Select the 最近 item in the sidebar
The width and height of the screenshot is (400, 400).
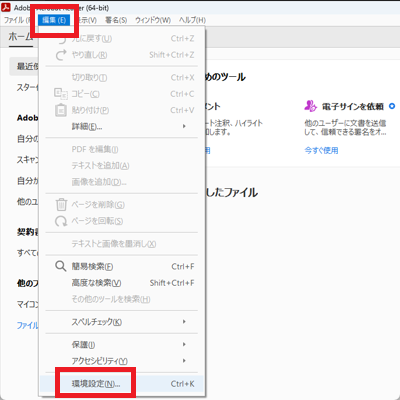click(x=24, y=66)
